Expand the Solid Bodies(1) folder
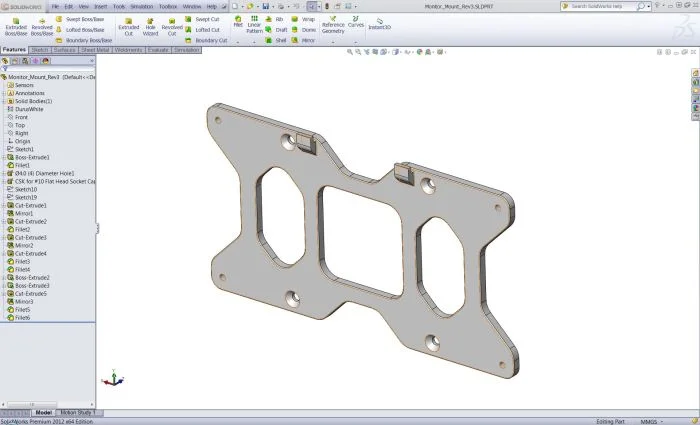Screen dimensions: 700x425 4,101
